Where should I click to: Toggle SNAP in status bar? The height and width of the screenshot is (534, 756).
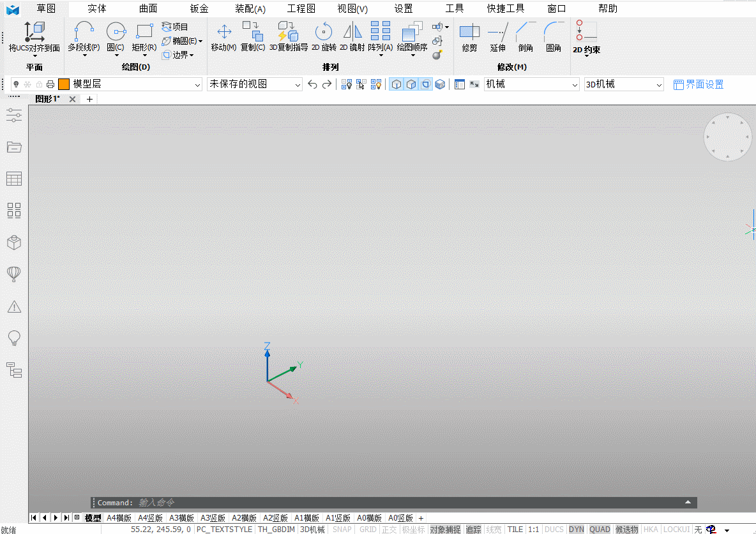[x=342, y=529]
